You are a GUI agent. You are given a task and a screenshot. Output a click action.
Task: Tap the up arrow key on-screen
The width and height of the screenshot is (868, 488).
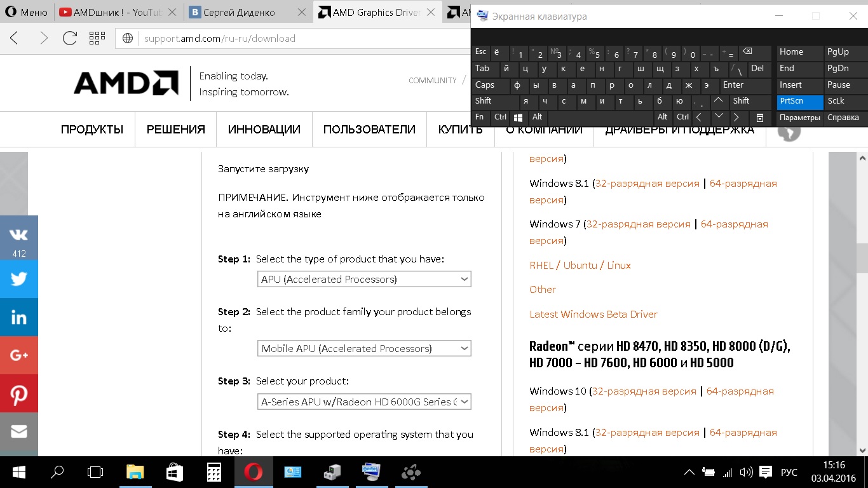718,100
